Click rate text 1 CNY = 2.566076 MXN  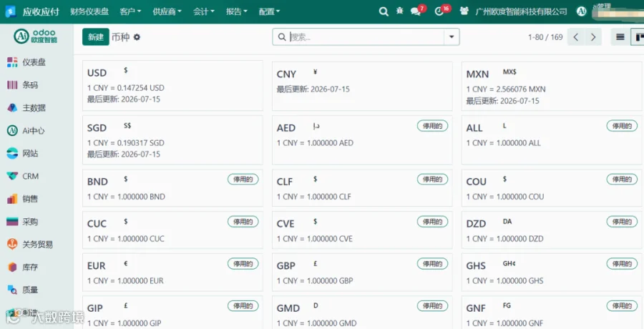506,89
